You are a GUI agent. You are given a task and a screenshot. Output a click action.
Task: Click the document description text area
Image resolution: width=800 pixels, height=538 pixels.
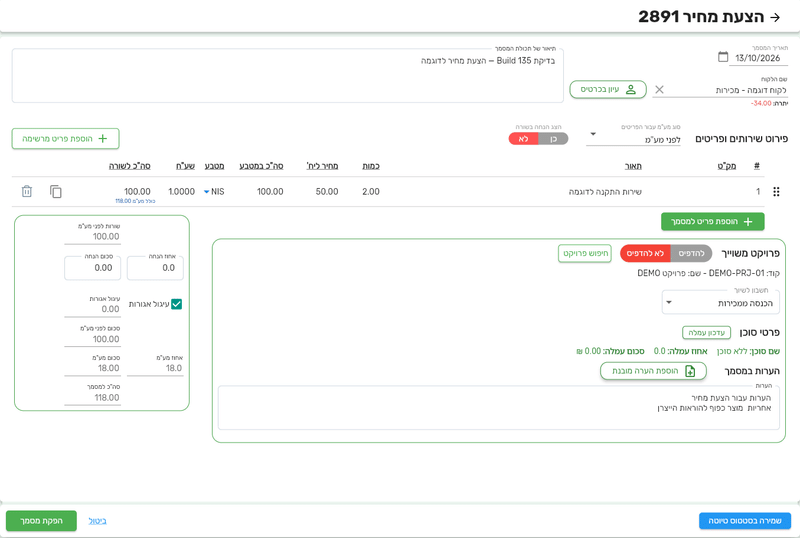[287, 76]
